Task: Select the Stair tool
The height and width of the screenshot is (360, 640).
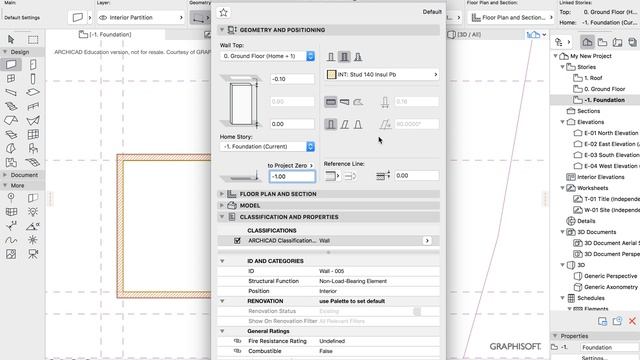Action: (x=11, y=107)
